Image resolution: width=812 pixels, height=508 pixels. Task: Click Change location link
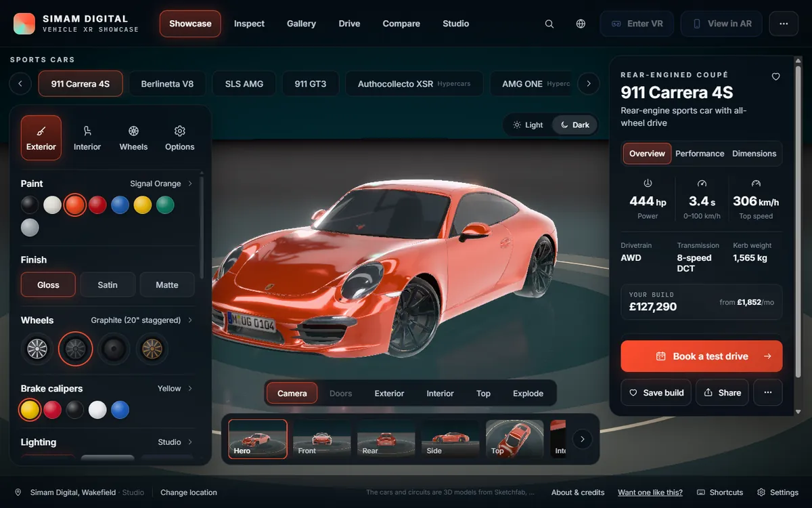pos(189,492)
